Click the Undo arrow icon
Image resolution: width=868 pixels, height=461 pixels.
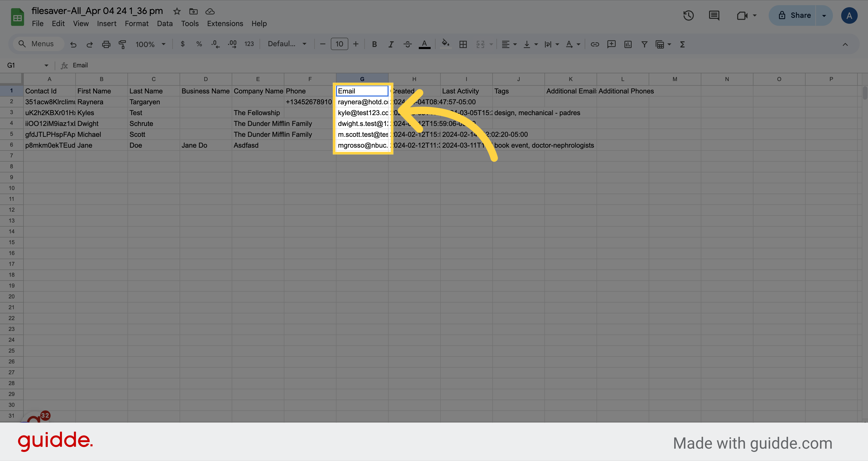pos(73,44)
